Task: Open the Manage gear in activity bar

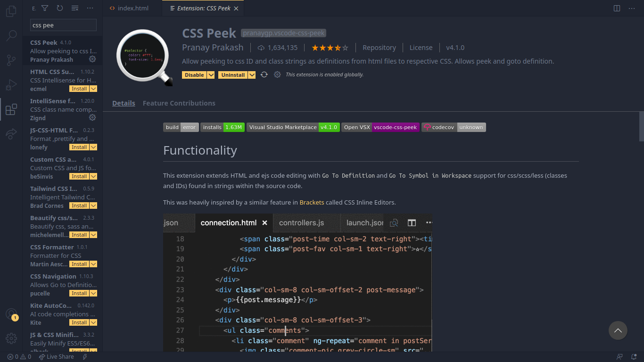Action: coord(11,338)
